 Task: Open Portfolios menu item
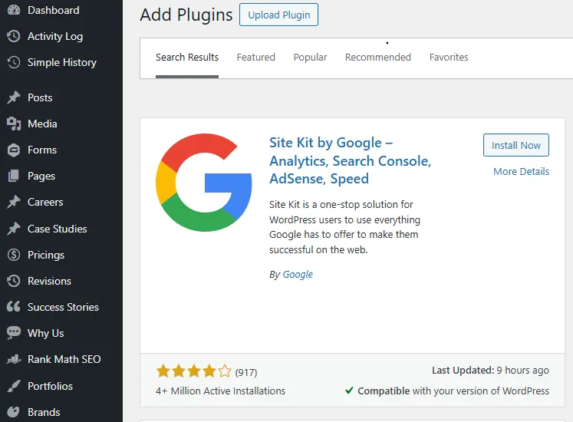(50, 386)
